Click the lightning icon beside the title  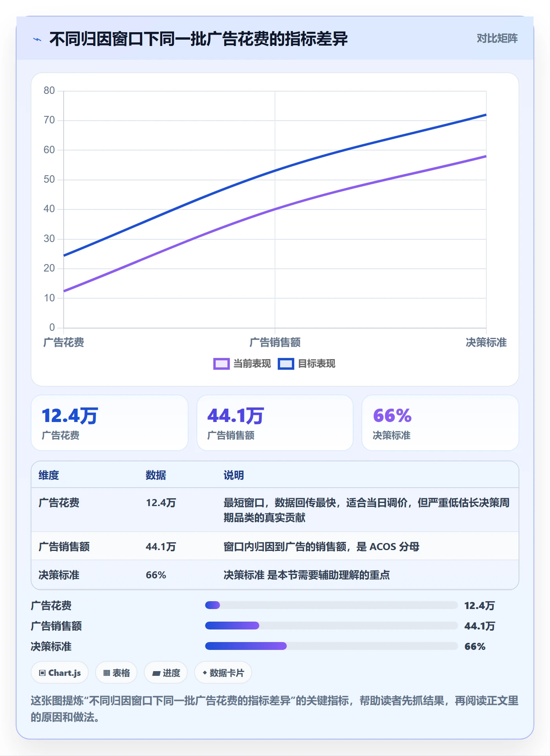[37, 39]
